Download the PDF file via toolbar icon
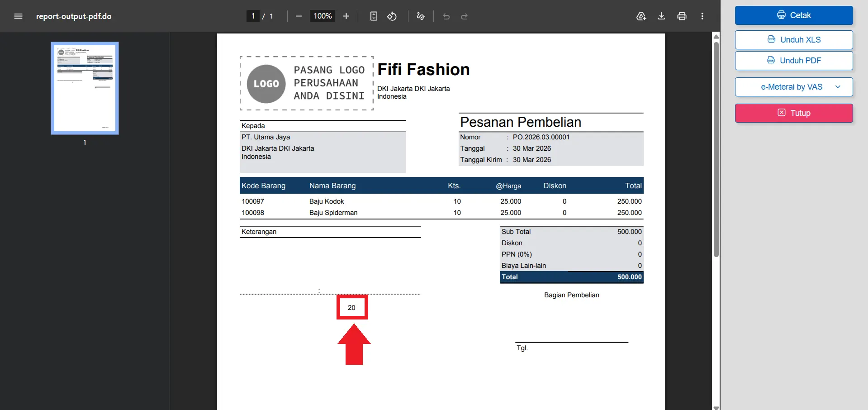 click(x=661, y=16)
